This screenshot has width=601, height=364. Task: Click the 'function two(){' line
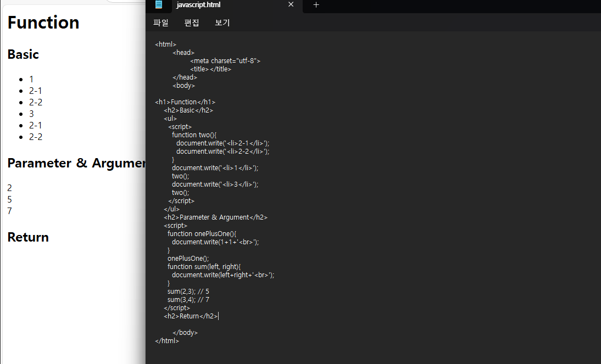[194, 135]
